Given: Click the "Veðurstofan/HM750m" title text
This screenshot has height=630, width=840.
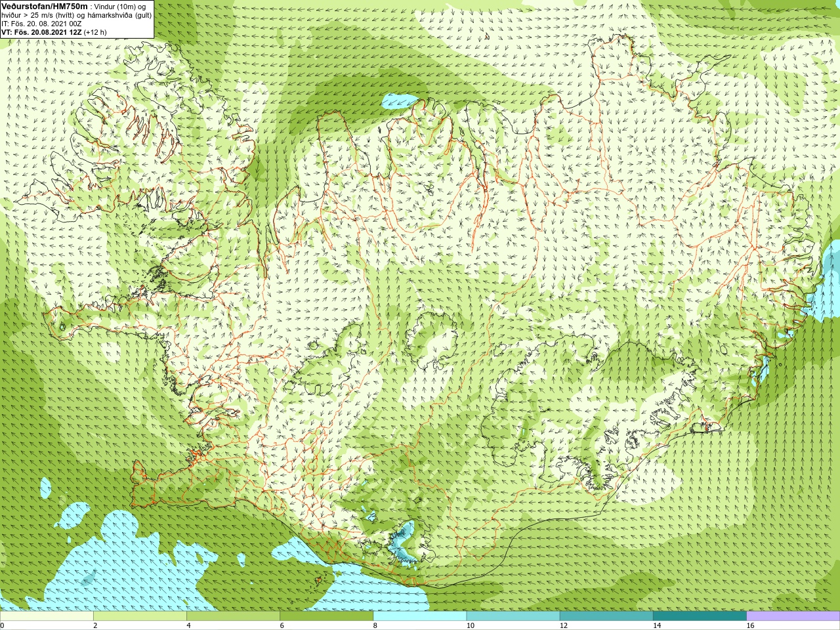Looking at the screenshot, I should point(44,6).
